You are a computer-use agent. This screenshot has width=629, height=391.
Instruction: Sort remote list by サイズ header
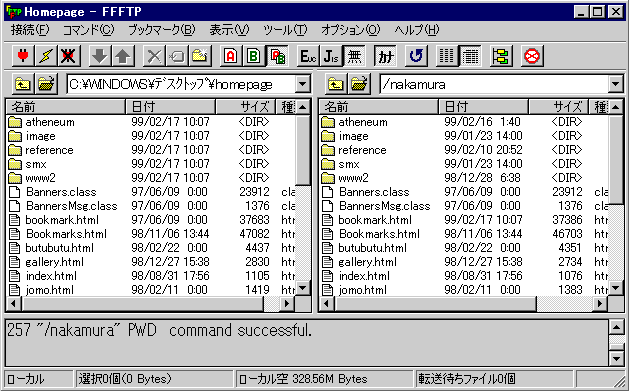[558, 107]
